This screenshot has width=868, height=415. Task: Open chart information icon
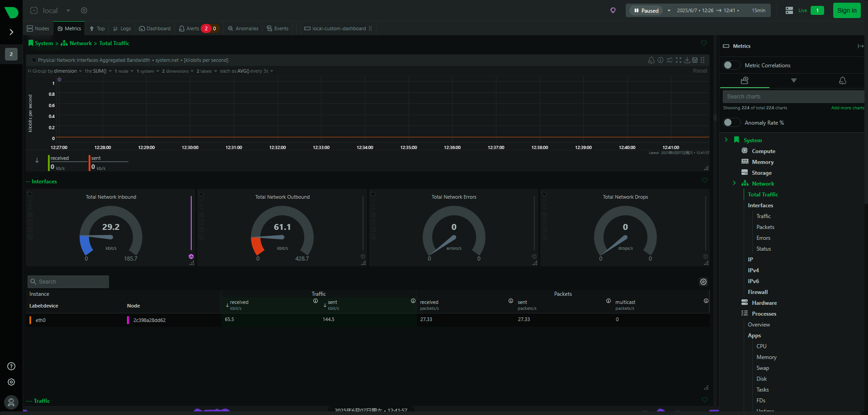660,60
